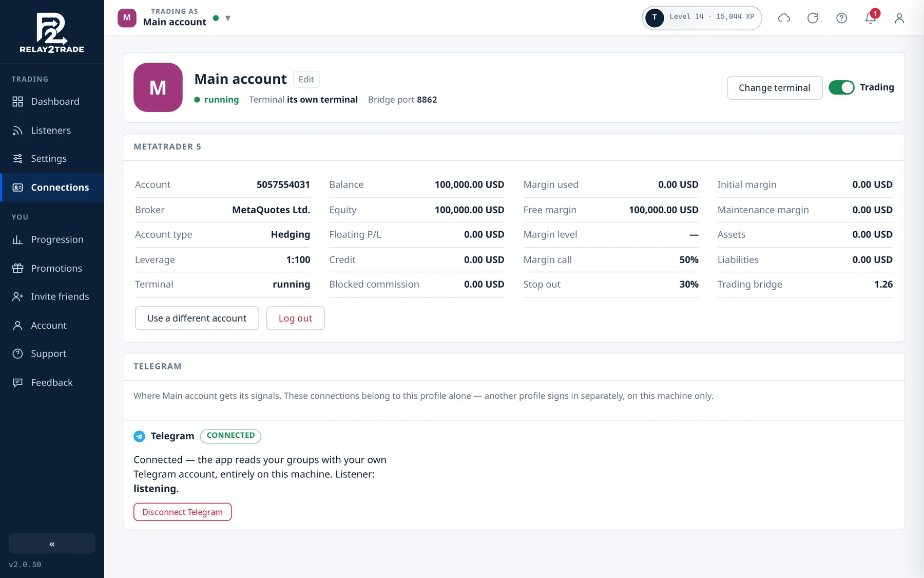The image size is (924, 578).
Task: Click Use a different account button
Action: pyautogui.click(x=197, y=318)
